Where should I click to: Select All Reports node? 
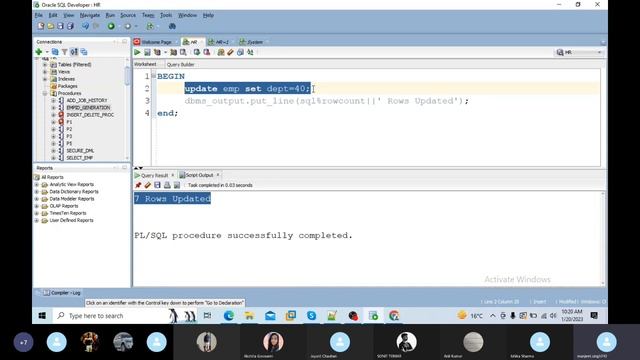(52, 177)
